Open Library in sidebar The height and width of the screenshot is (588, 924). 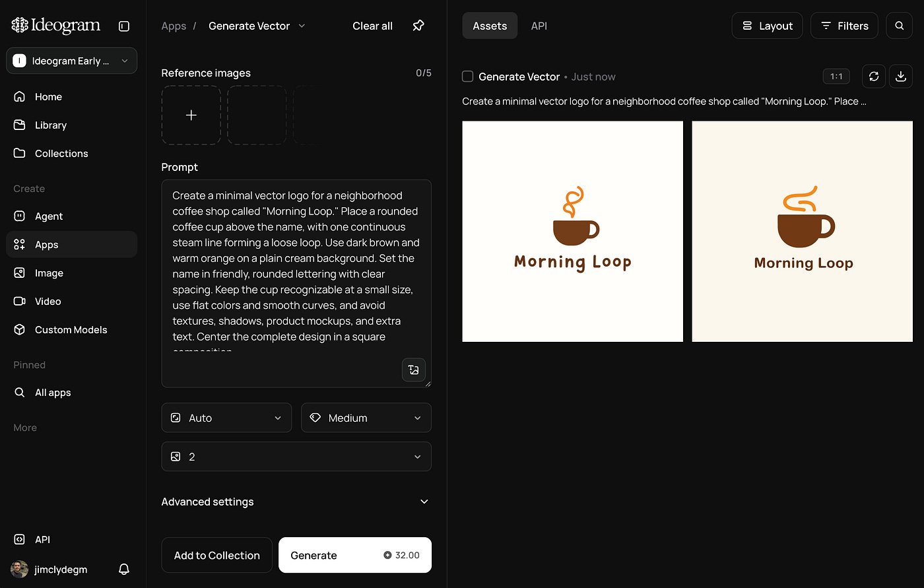coord(72,125)
